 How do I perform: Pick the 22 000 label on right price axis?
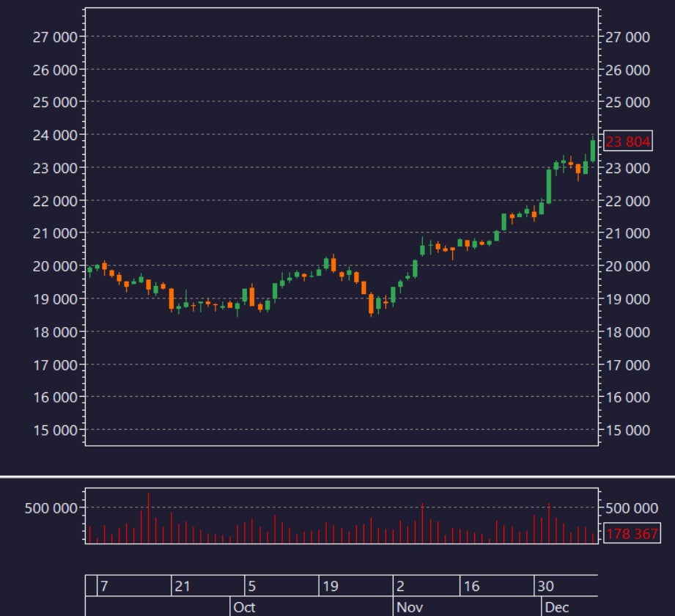pos(627,201)
